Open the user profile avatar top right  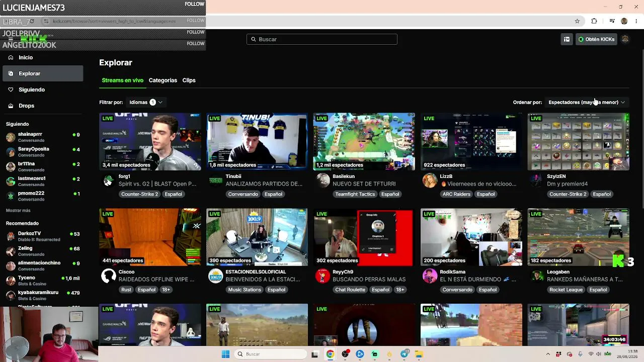625,39
